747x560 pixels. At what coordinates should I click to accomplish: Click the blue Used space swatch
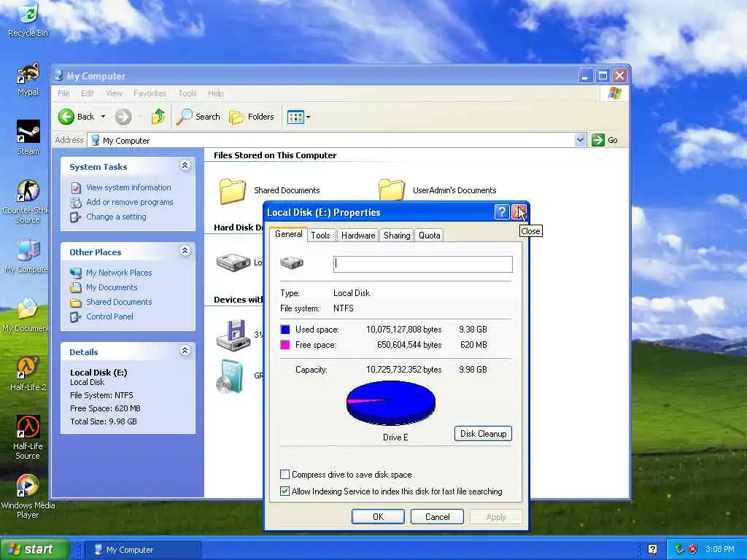pos(285,330)
